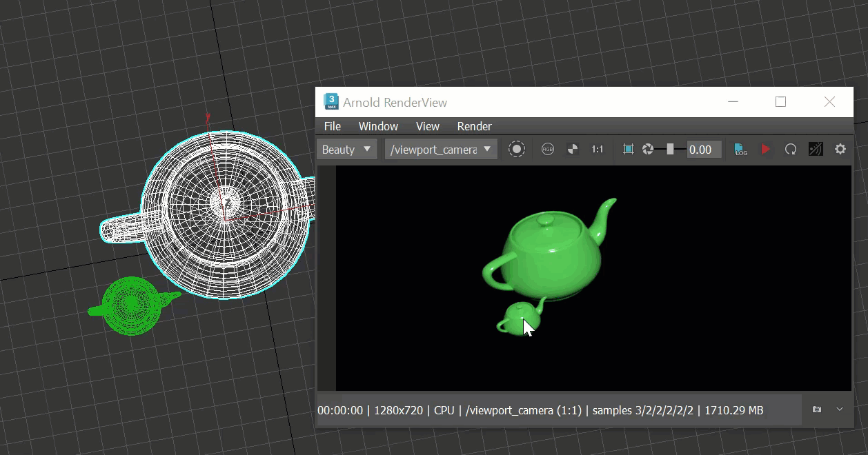Expand the Beauty AOV dropdown
Image resolution: width=868 pixels, height=455 pixels.
pyautogui.click(x=347, y=149)
